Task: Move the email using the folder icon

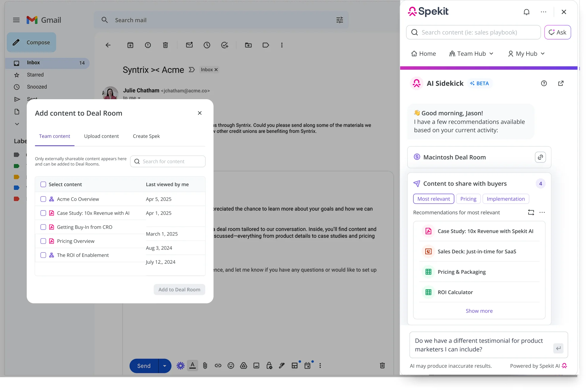Action: pyautogui.click(x=248, y=45)
